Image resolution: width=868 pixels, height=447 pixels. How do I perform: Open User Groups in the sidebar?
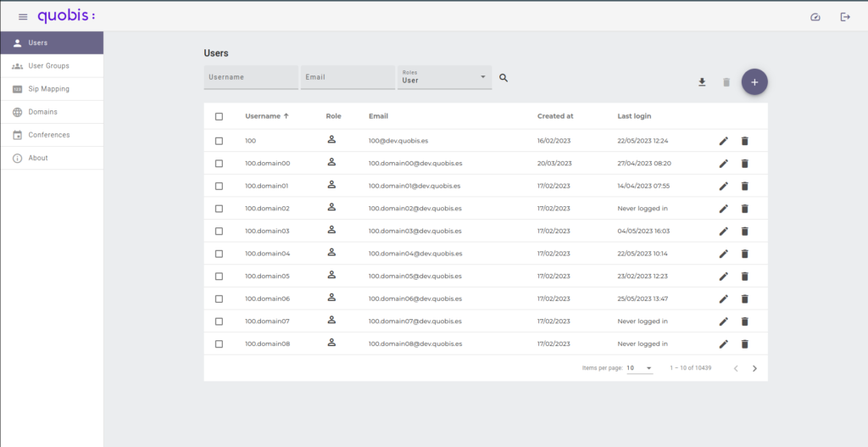tap(48, 65)
